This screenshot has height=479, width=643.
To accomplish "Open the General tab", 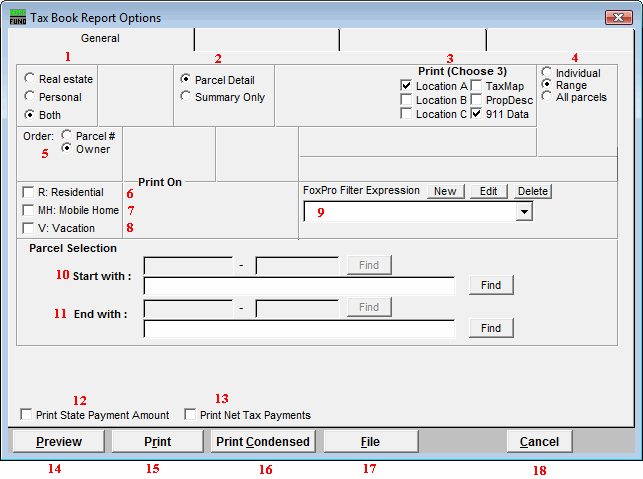I will [100, 39].
